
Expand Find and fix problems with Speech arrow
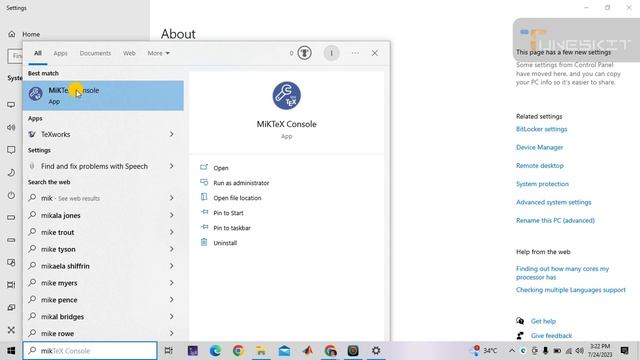coord(171,166)
